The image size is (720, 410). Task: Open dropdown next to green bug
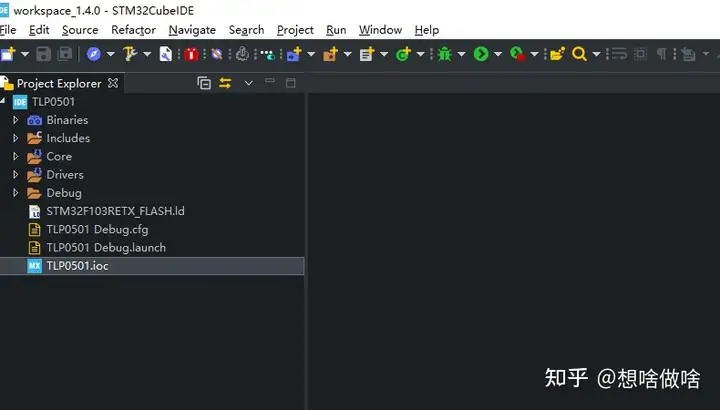461,54
